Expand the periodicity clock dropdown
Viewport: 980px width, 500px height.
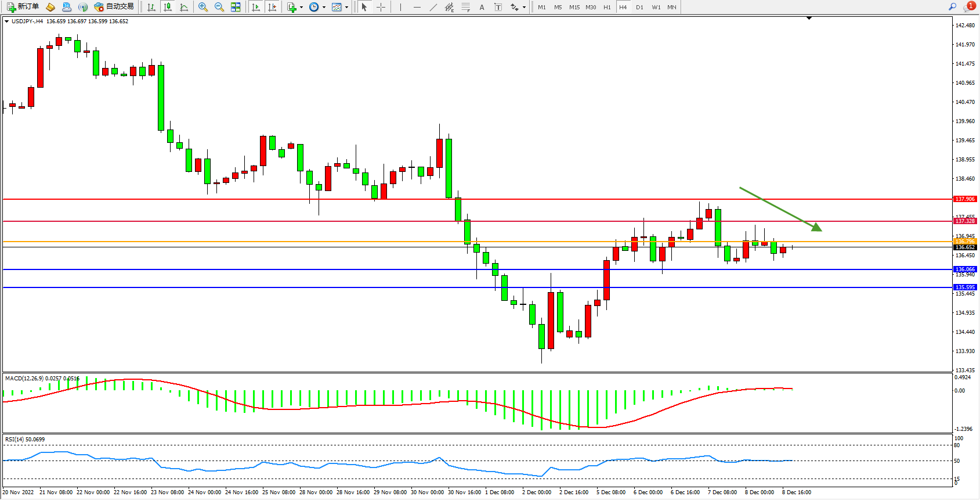(324, 8)
